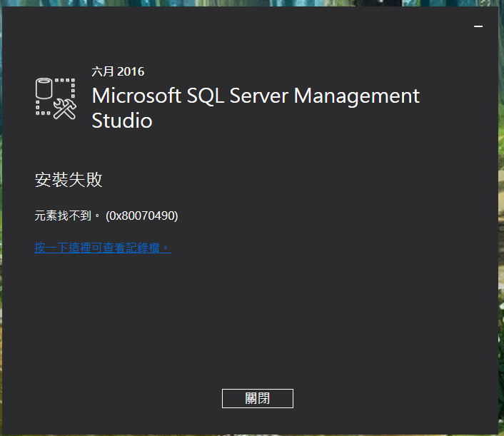Image resolution: width=504 pixels, height=436 pixels.
Task: Click the 六月 2016 release date text
Action: [118, 71]
